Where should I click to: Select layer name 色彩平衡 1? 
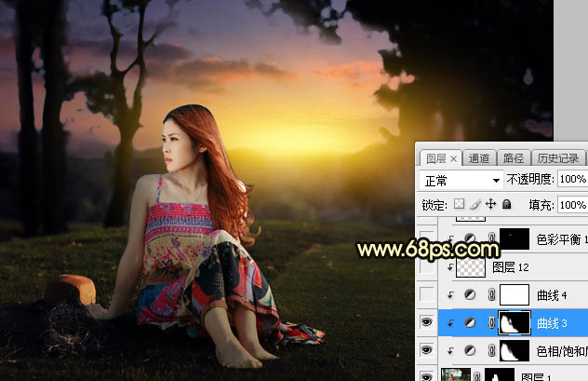561,239
